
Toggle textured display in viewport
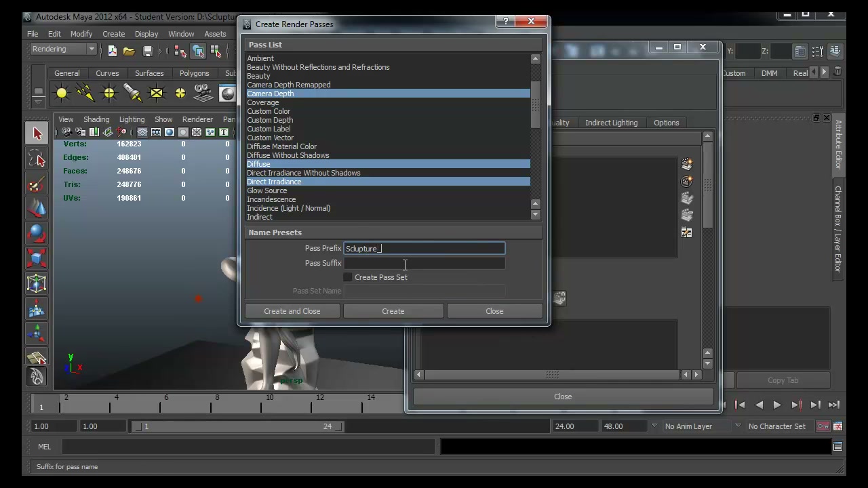click(x=210, y=132)
